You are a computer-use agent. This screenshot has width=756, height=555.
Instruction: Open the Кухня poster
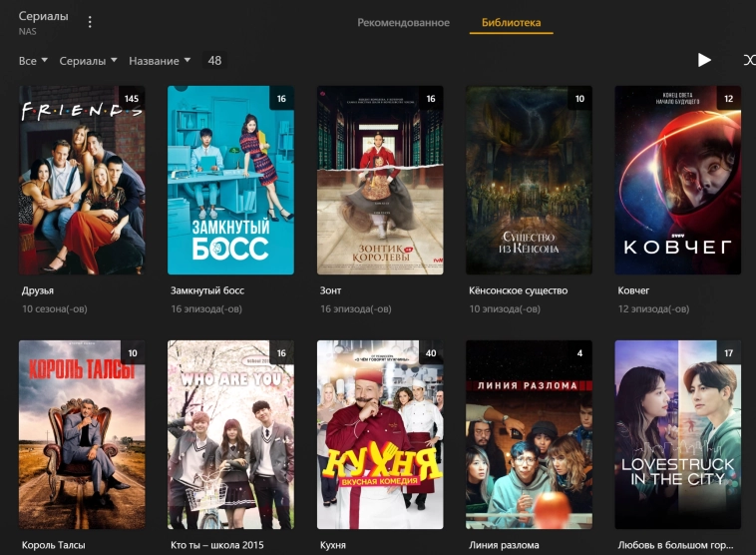[380, 435]
